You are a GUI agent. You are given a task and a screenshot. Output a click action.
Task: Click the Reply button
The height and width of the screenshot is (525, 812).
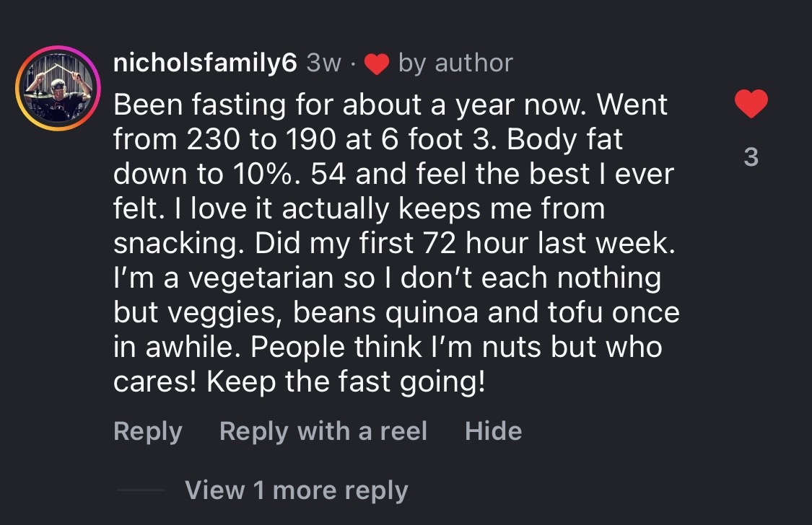tap(148, 431)
